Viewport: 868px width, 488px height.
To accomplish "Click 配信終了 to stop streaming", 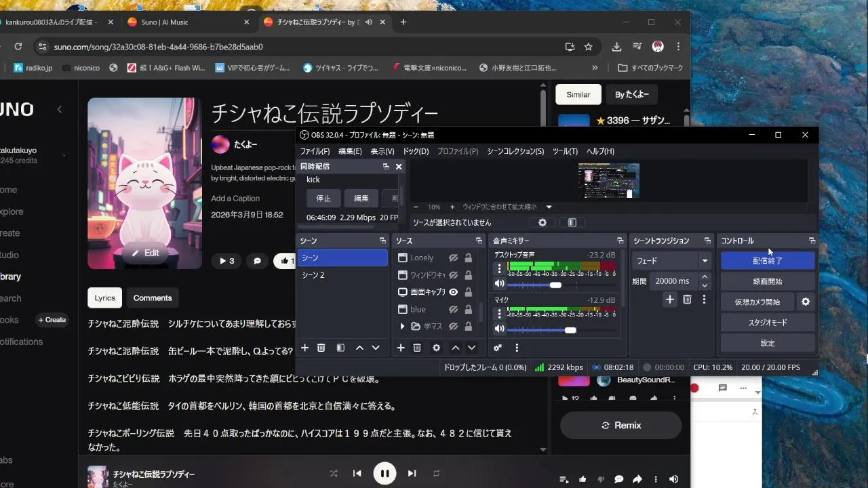I will tap(768, 260).
